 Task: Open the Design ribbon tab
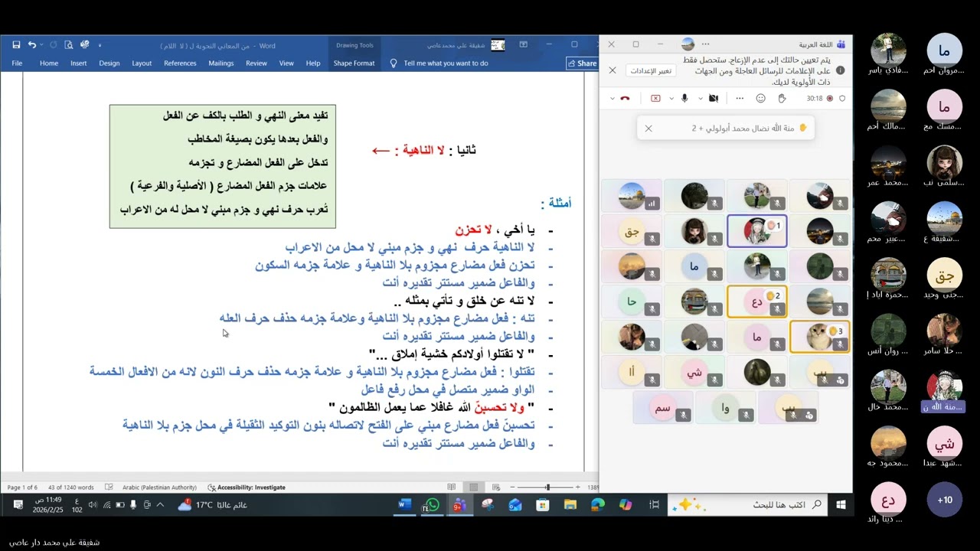[x=109, y=64]
